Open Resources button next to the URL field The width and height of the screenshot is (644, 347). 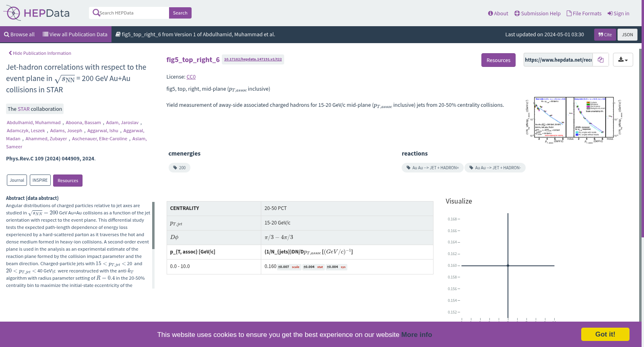point(498,60)
